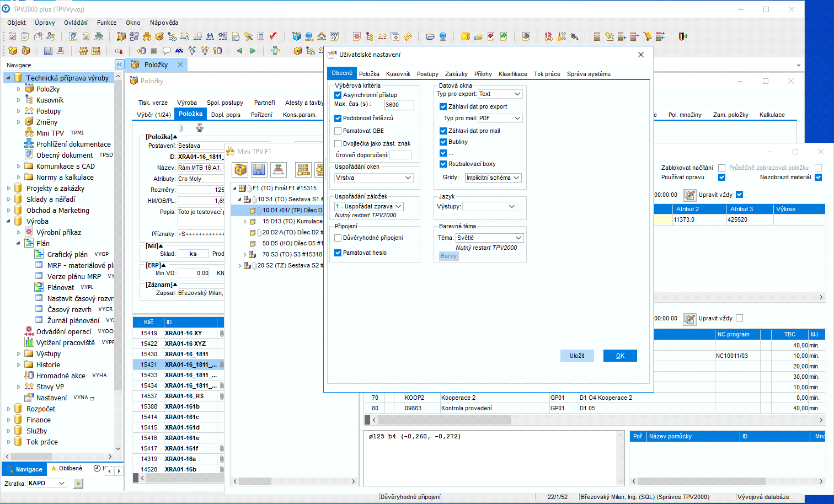Collapse the Navigace panel with double-arrow icon
The image size is (834, 504).
click(x=119, y=65)
